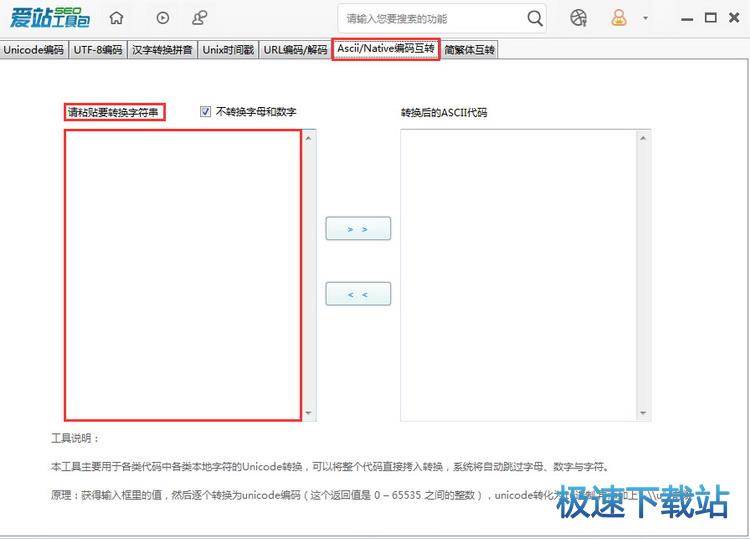Image resolution: width=750 pixels, height=539 pixels.
Task: Click the >> convert to ASCII button
Action: tap(358, 229)
